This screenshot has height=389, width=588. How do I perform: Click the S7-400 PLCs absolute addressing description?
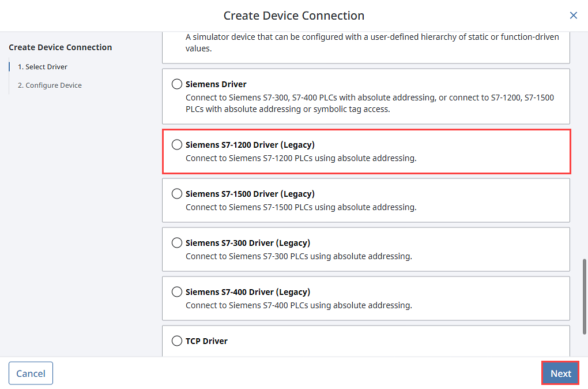tap(299, 305)
